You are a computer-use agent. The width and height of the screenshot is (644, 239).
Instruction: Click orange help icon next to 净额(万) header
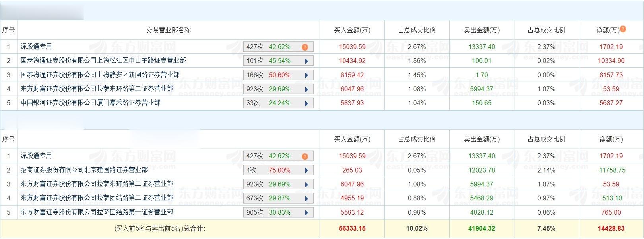click(x=623, y=29)
